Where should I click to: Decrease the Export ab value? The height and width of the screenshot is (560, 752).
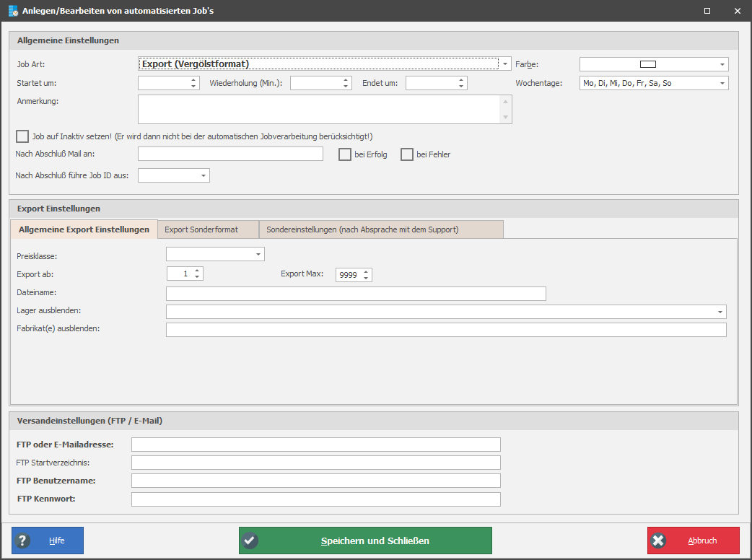[197, 277]
